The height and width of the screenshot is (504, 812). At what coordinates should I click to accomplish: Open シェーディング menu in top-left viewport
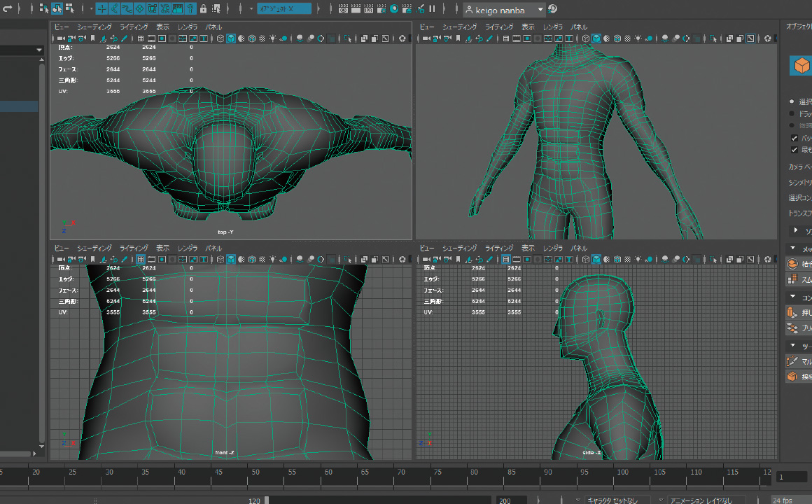coord(94,27)
